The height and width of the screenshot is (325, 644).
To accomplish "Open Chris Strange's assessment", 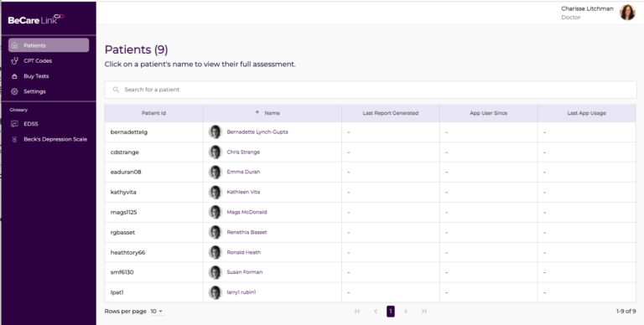I will [x=243, y=152].
